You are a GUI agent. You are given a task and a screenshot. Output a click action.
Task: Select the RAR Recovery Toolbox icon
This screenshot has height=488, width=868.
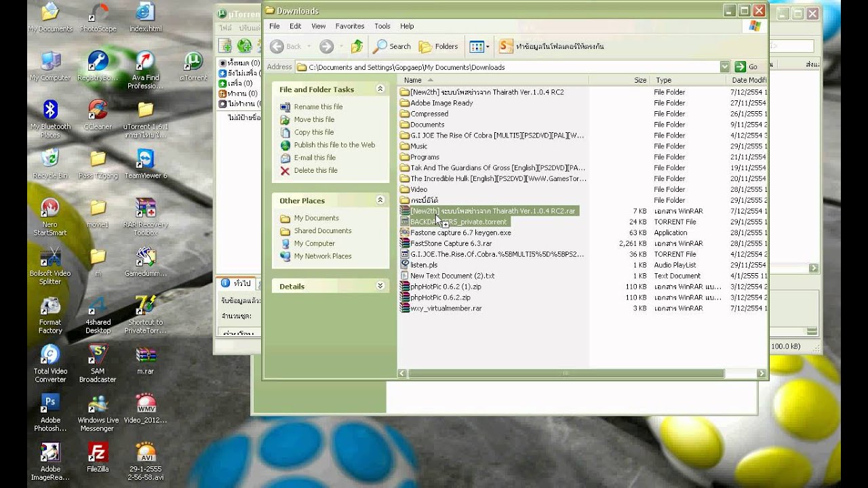(146, 217)
